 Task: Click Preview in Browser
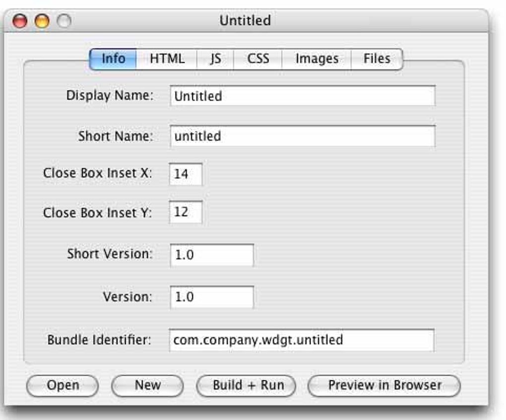384,385
